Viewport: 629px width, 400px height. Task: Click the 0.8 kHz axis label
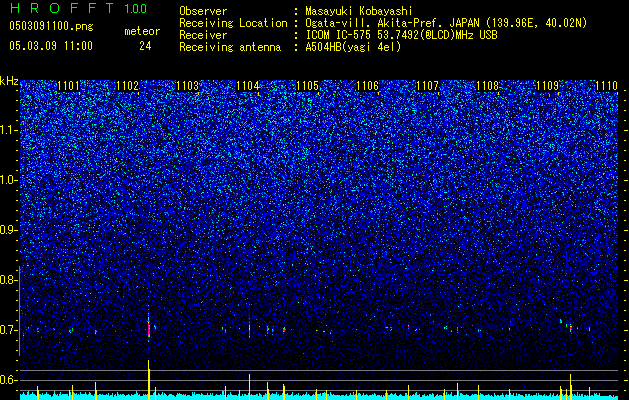pos(8,280)
